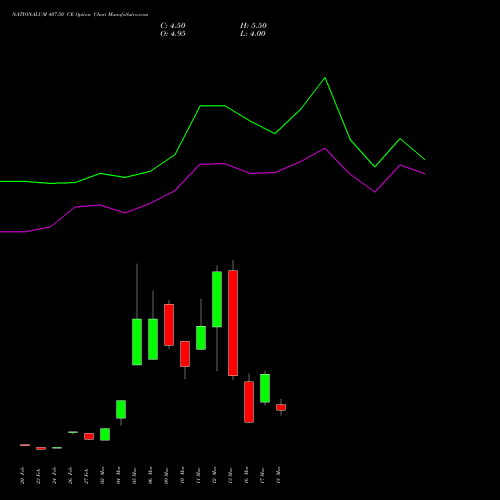Click the small red candlestick above 18 Mar
500x500 pixels.
[281, 407]
